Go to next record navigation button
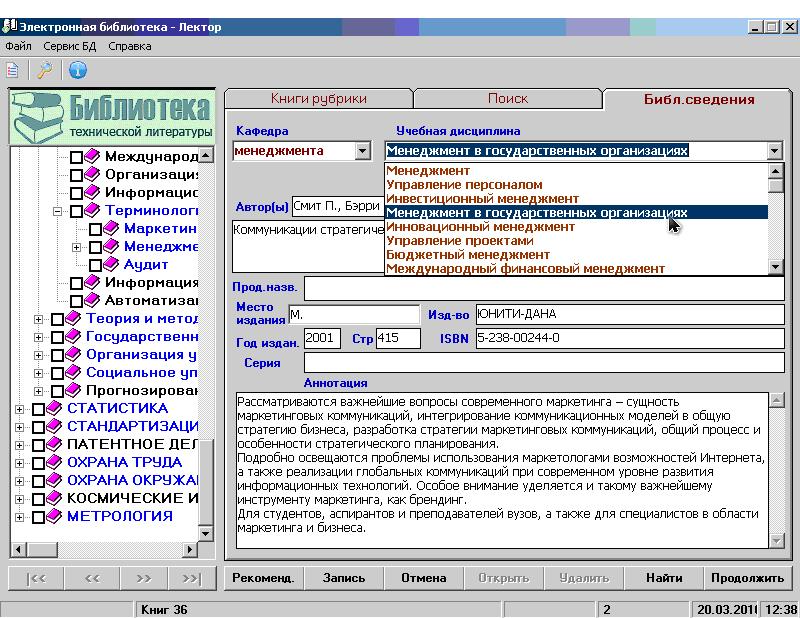Screen dimensions: 800x618 pyautogui.click(x=144, y=578)
